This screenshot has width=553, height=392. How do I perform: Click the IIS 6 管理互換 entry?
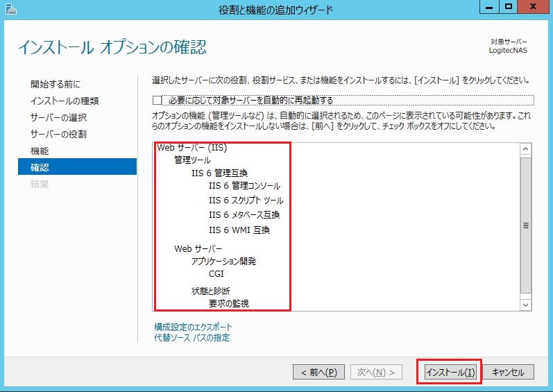pyautogui.click(x=219, y=173)
